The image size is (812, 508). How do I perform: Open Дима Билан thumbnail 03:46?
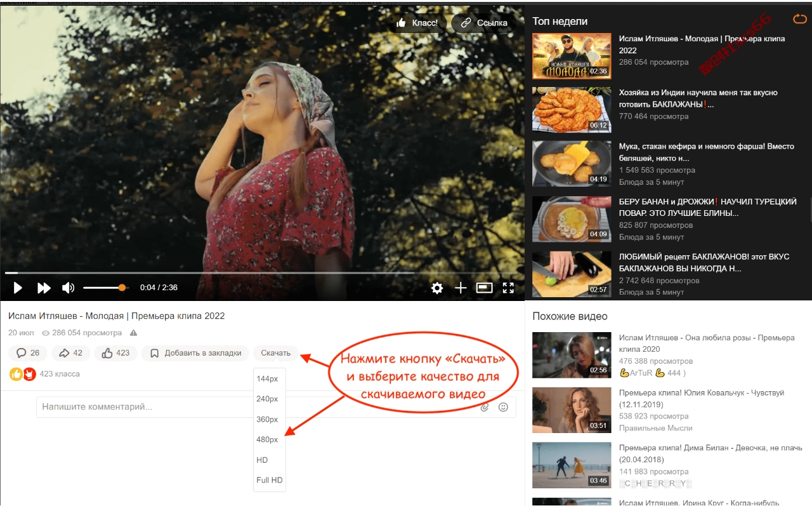click(x=572, y=465)
